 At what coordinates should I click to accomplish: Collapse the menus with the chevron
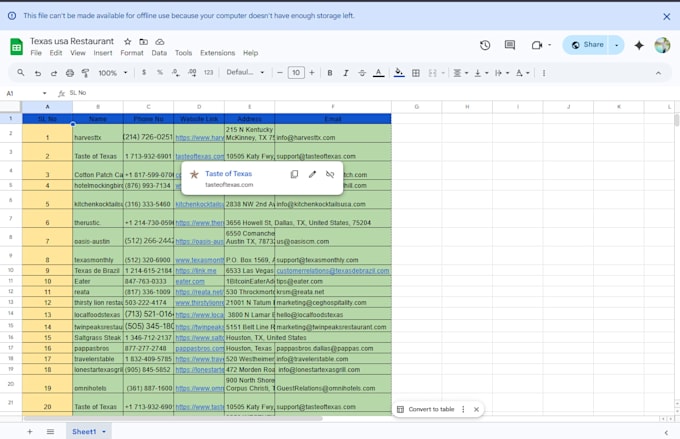pos(658,73)
